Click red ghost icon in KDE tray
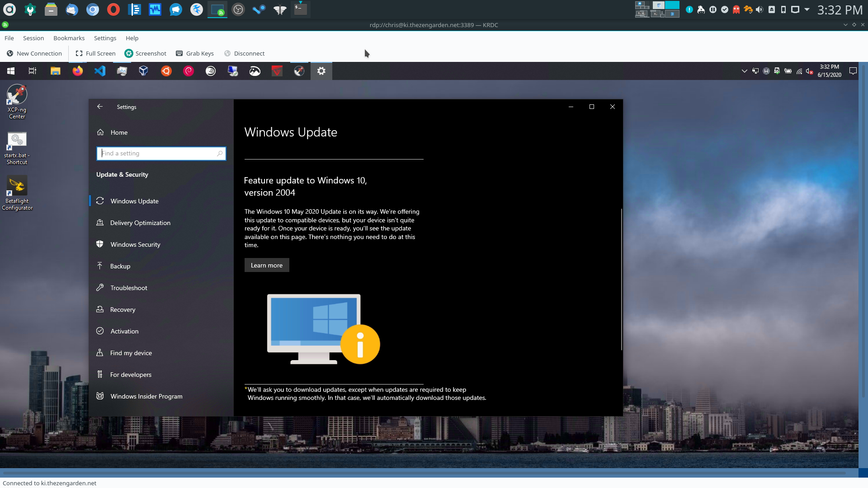 736,9
